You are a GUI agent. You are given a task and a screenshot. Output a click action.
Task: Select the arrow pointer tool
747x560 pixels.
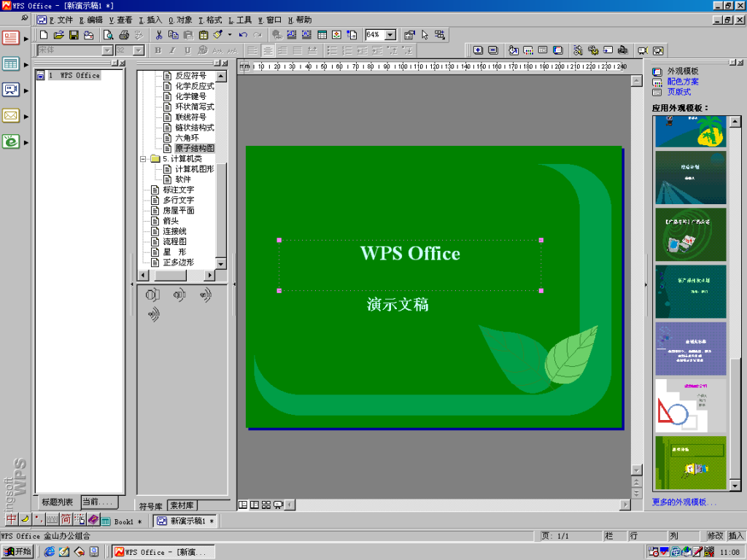pos(425,35)
